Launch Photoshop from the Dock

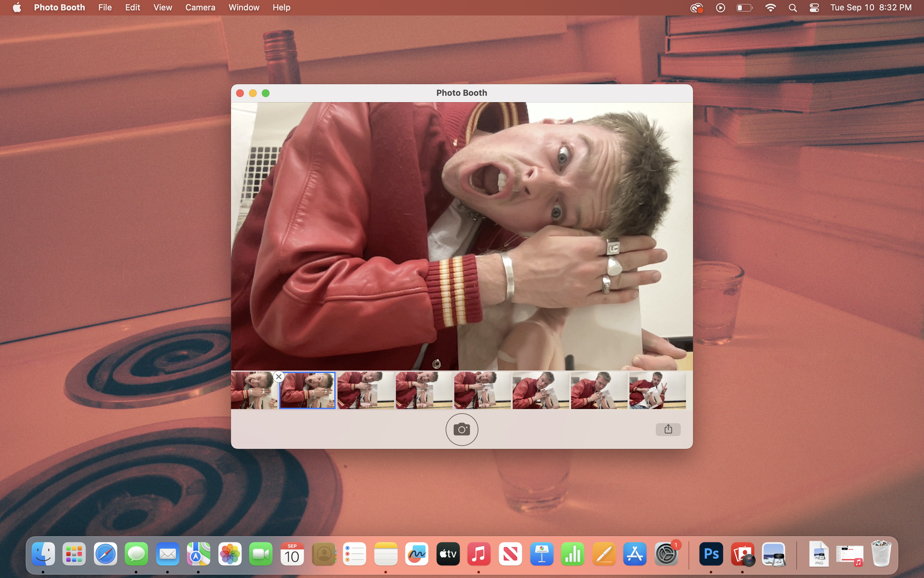[711, 554]
